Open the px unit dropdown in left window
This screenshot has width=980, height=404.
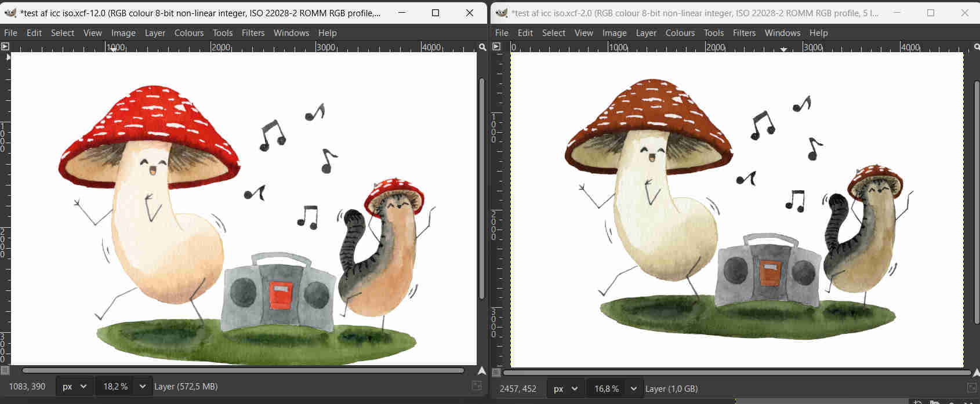click(x=74, y=387)
